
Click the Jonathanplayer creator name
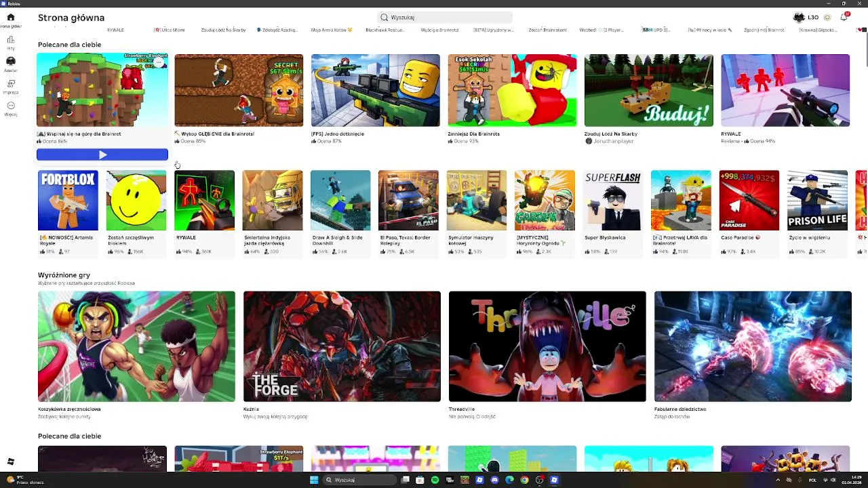point(613,141)
